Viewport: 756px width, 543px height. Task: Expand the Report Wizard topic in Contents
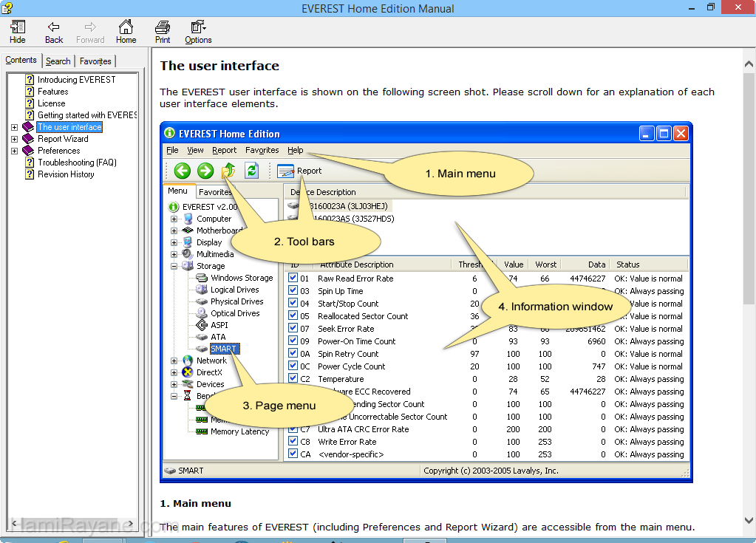pyautogui.click(x=15, y=139)
